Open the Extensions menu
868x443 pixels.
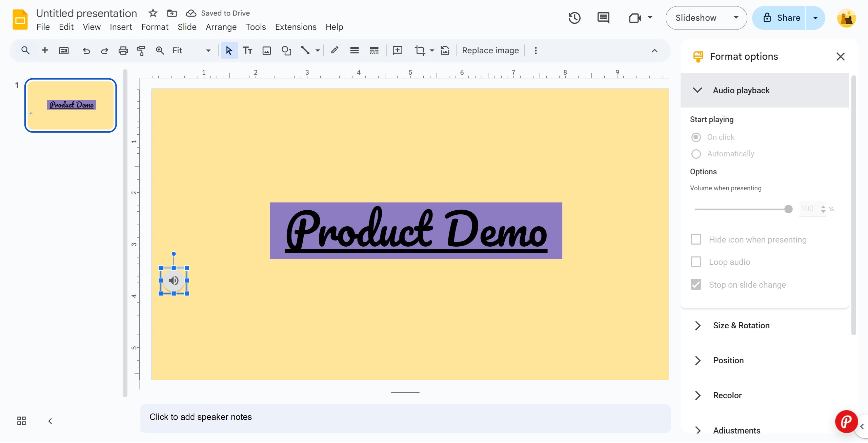(296, 27)
